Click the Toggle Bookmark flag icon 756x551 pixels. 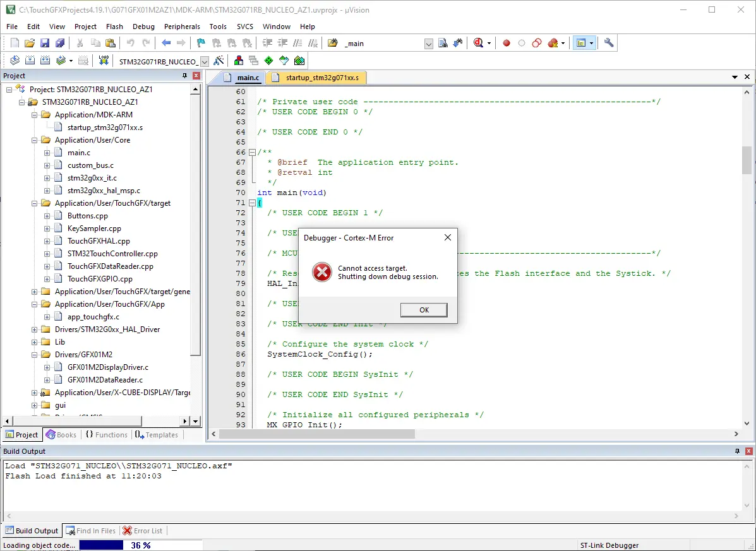click(201, 43)
